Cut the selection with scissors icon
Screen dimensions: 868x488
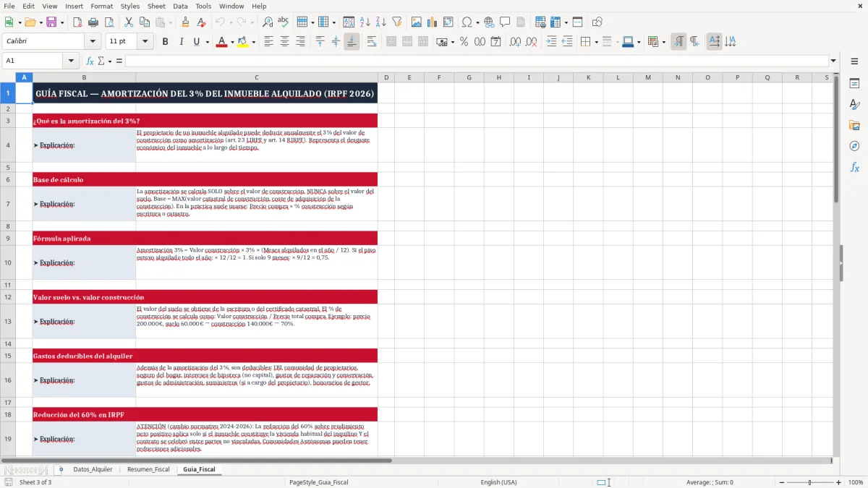[128, 22]
